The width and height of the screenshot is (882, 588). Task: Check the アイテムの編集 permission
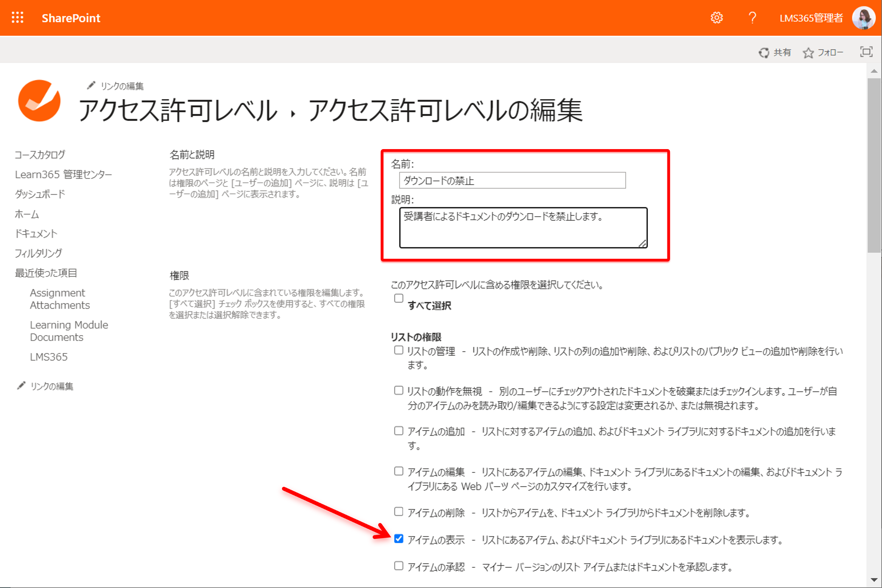[399, 471]
